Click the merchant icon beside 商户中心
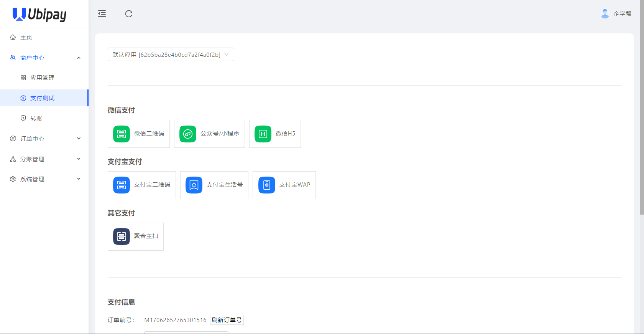The image size is (644, 334). [13, 58]
